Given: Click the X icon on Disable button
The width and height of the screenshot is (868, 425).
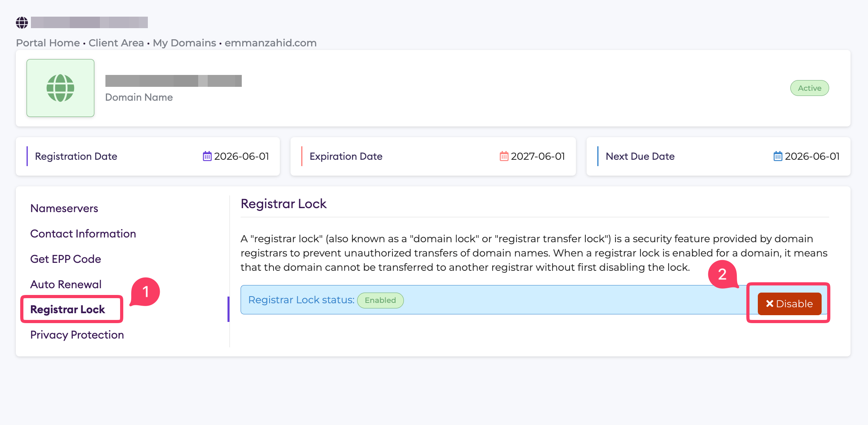Looking at the screenshot, I should (x=770, y=304).
